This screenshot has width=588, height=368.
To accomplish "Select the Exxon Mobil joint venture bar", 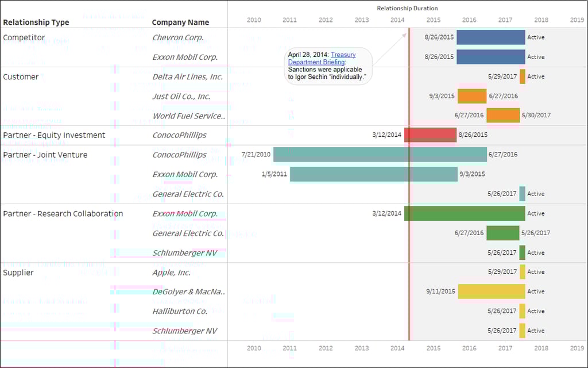I will click(x=373, y=174).
